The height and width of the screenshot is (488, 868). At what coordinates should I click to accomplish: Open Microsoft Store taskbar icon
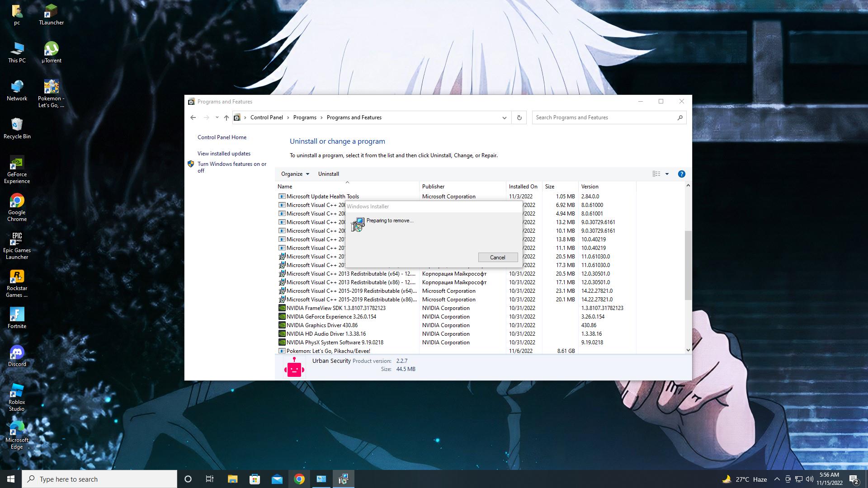point(255,479)
